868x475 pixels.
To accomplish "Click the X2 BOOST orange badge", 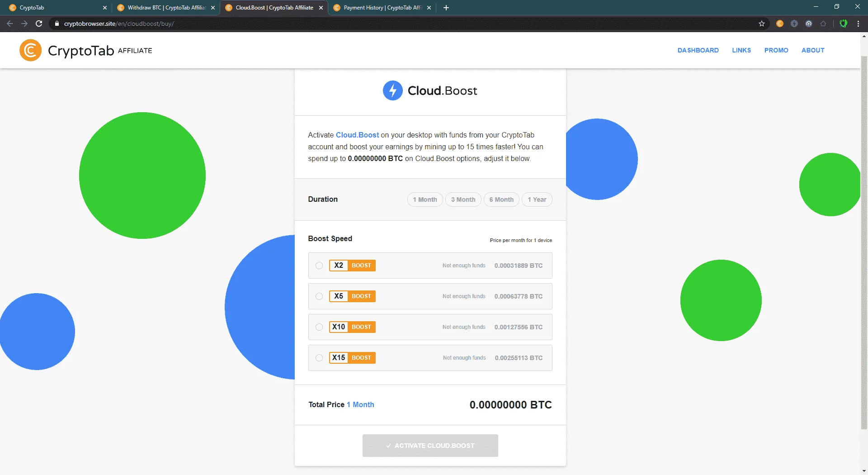I will pos(352,266).
